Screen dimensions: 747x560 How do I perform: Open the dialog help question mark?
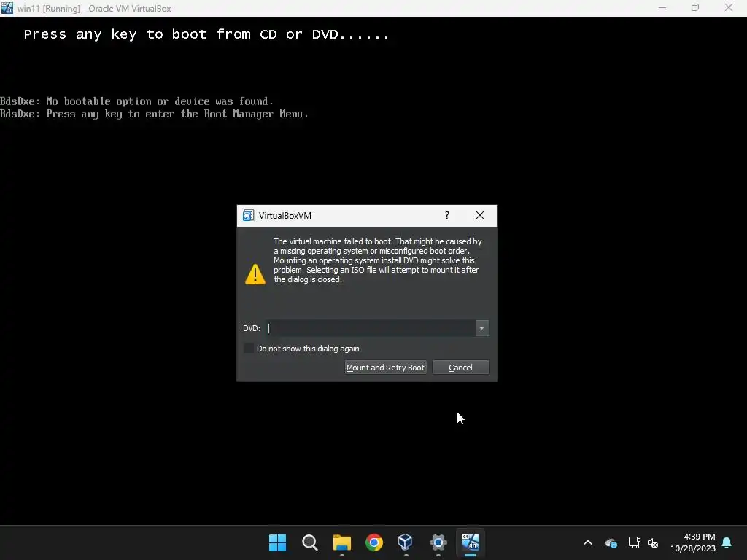point(447,215)
